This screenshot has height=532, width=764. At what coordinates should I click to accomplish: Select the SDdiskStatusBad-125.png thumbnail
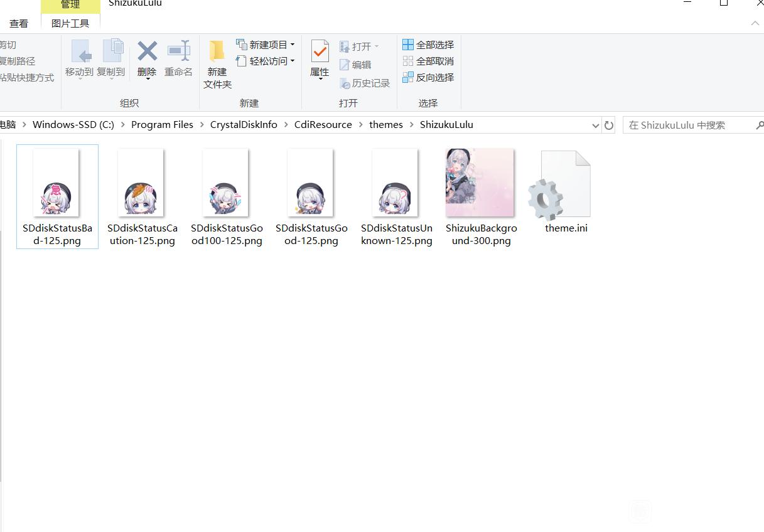tap(56, 183)
